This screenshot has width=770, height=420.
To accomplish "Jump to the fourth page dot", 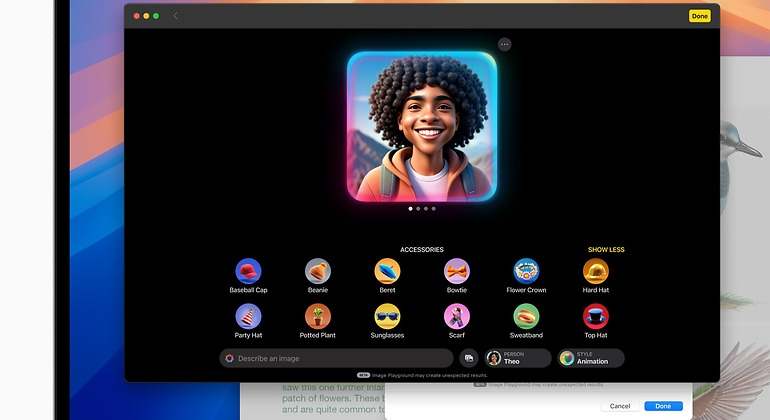I will coord(433,209).
